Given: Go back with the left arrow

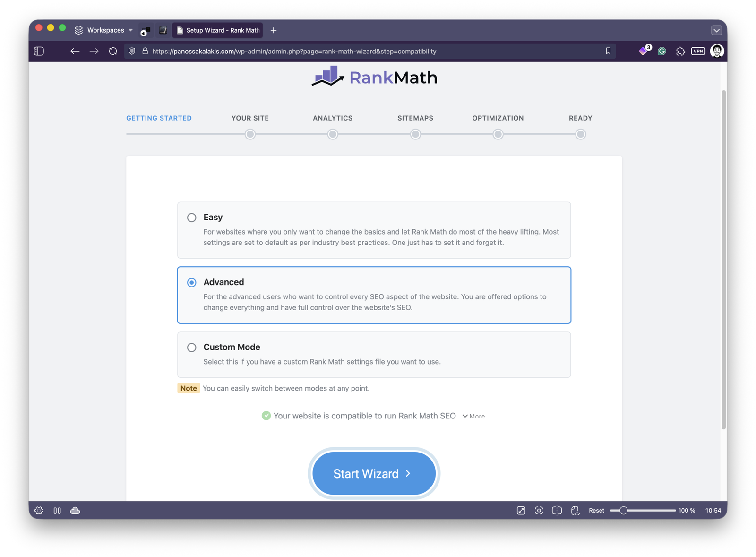Looking at the screenshot, I should pyautogui.click(x=75, y=51).
